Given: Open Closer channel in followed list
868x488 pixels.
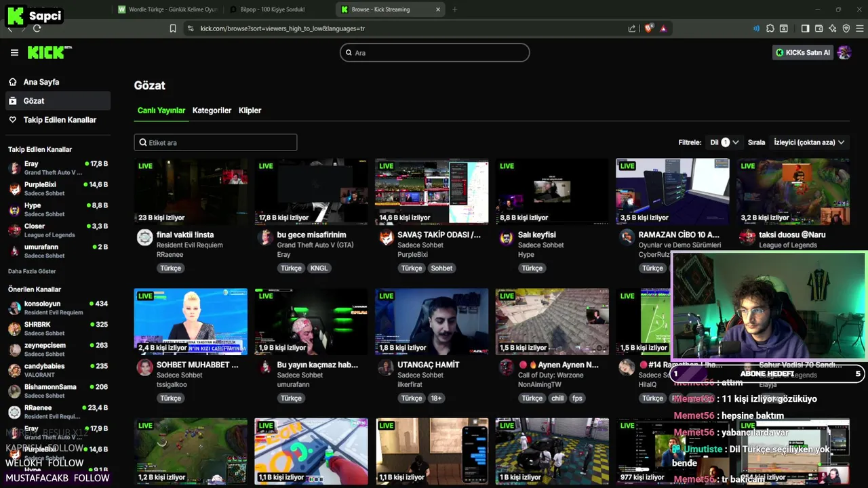Looking at the screenshot, I should (58, 230).
